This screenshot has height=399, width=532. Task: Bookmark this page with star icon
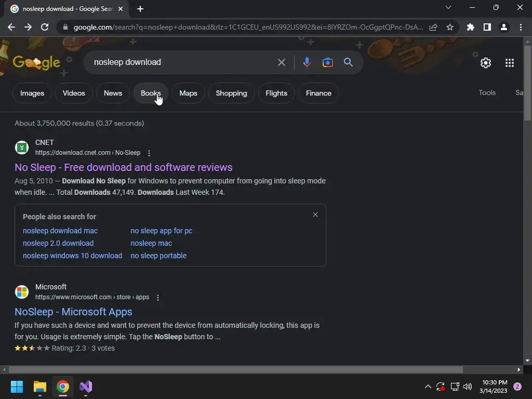pos(450,27)
